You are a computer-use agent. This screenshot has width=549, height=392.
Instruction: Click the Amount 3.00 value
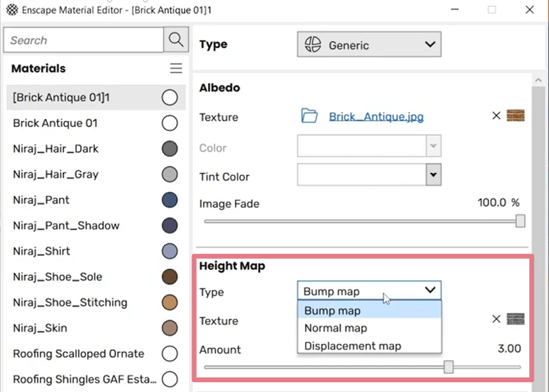(x=509, y=348)
